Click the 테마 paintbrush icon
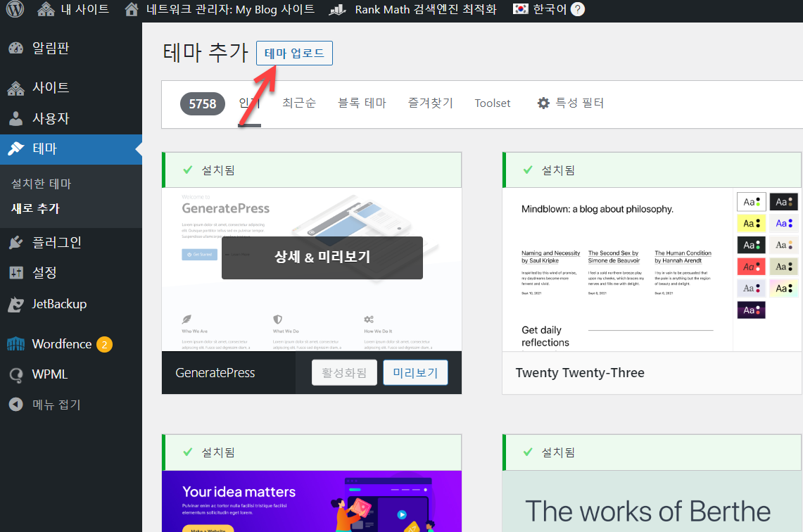803x532 pixels. tap(16, 148)
